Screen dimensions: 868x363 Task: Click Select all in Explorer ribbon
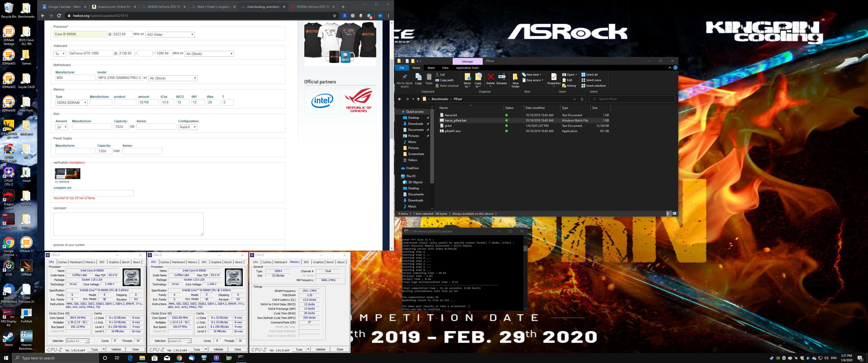click(589, 75)
